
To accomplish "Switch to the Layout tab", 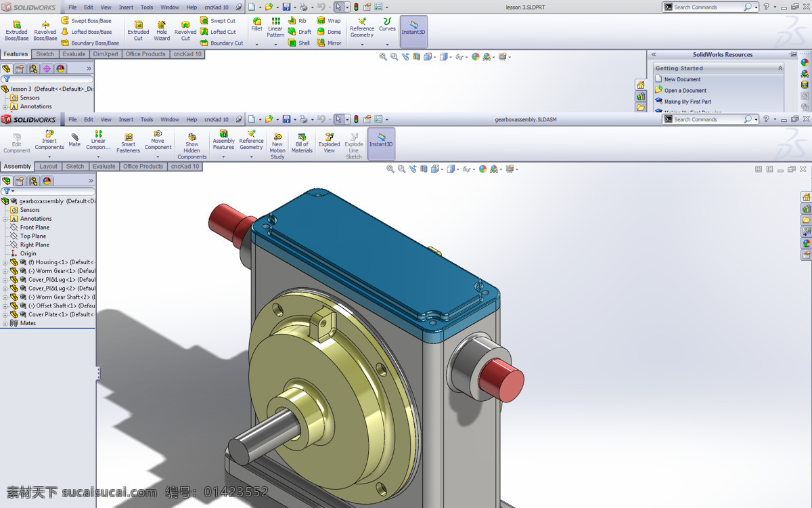I will pyautogui.click(x=49, y=167).
